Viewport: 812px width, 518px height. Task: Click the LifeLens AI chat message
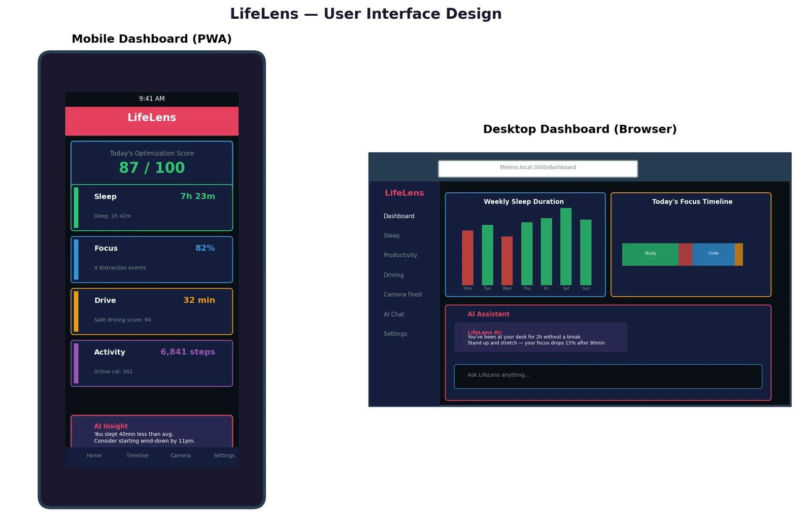tap(540, 337)
